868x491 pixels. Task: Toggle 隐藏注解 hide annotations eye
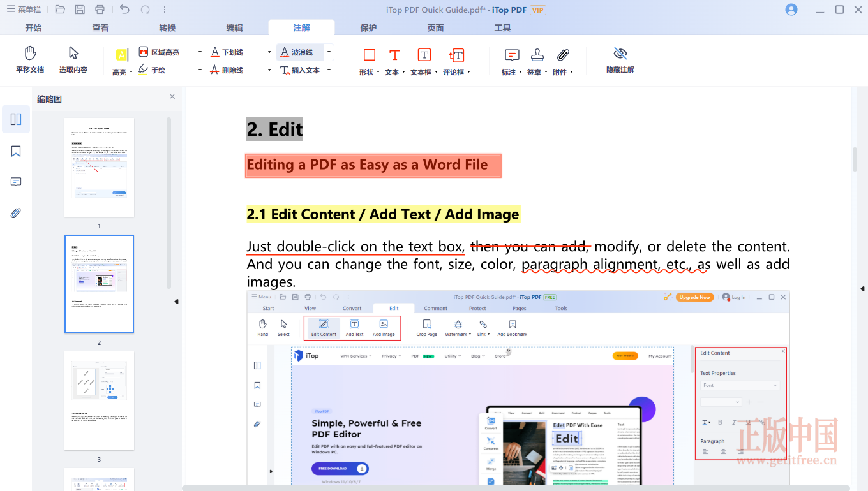pos(620,60)
